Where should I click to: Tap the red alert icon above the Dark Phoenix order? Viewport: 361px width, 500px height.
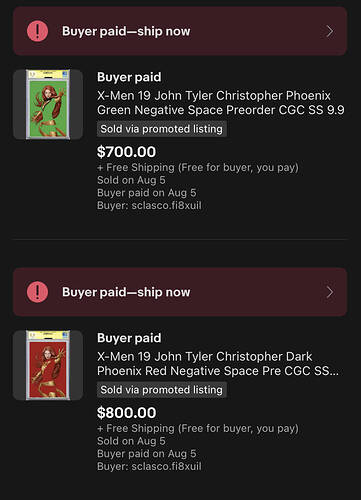(37, 292)
